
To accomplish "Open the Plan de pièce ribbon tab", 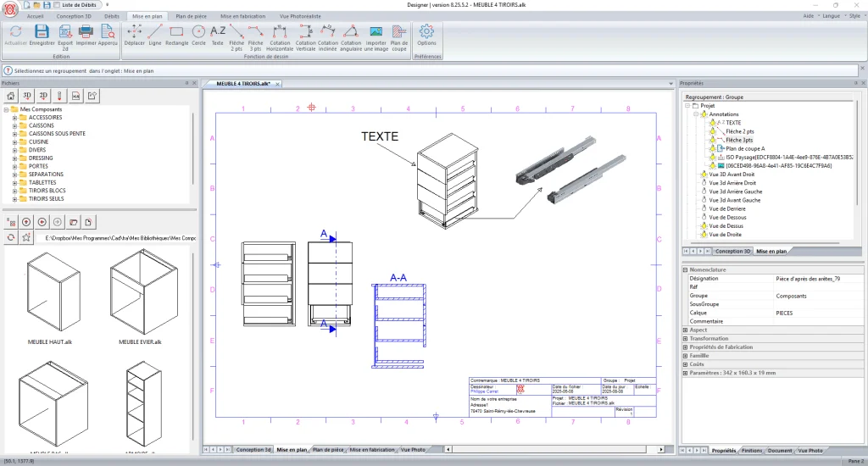I will click(191, 16).
